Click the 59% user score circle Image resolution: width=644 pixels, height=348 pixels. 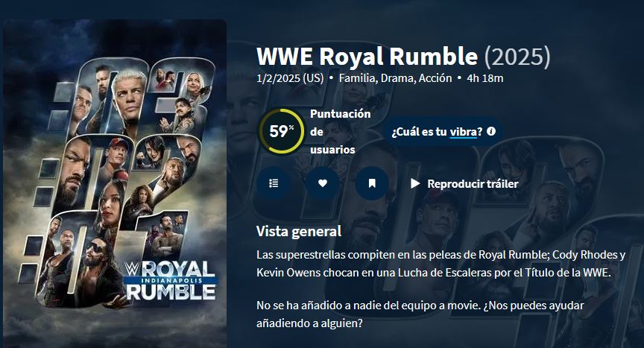point(282,131)
